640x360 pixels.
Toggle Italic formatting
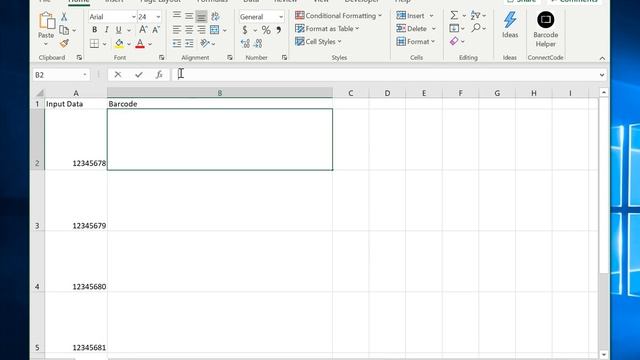pos(107,30)
